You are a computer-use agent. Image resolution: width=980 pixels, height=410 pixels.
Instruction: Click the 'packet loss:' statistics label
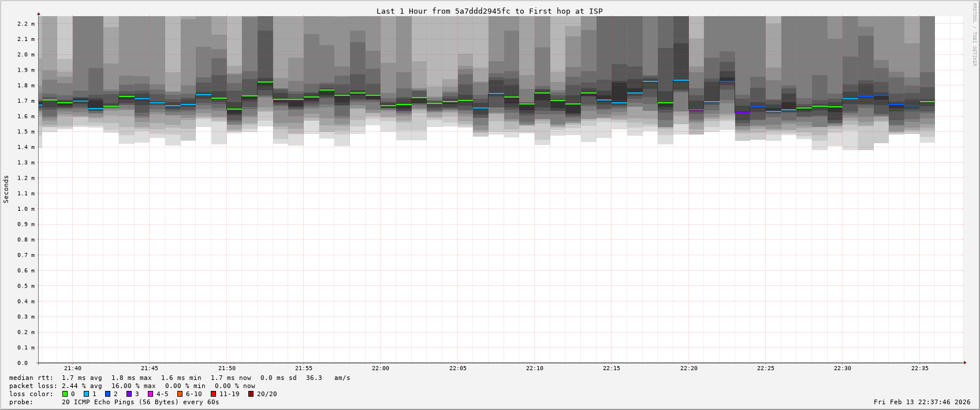click(x=33, y=386)
